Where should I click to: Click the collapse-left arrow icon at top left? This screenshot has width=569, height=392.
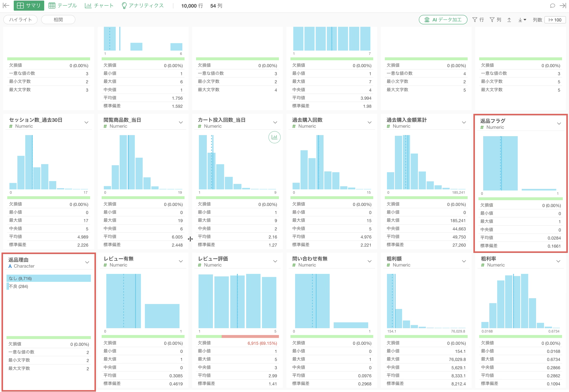click(x=6, y=5)
